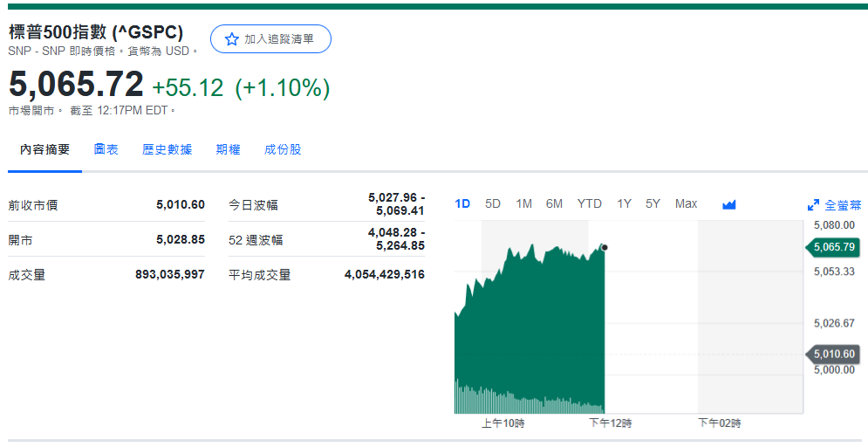This screenshot has height=447, width=868.
Task: Select the 內容摘要 tab
Action: pos(45,149)
